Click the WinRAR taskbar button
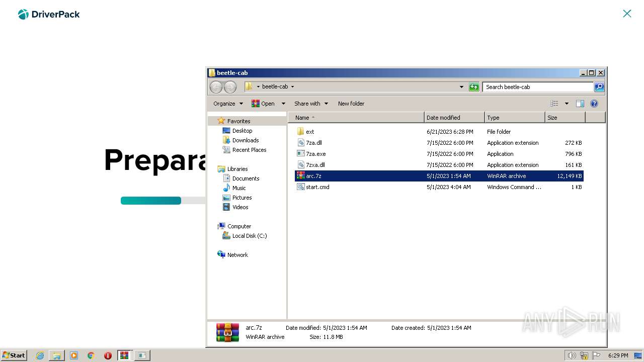The image size is (644, 362). (124, 355)
